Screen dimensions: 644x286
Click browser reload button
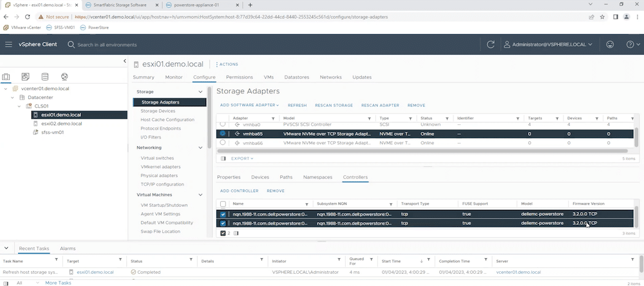pyautogui.click(x=27, y=17)
